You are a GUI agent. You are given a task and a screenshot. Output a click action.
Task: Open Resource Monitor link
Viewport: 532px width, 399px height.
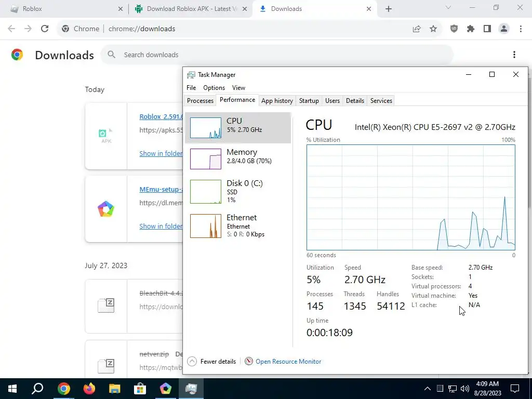(288, 362)
